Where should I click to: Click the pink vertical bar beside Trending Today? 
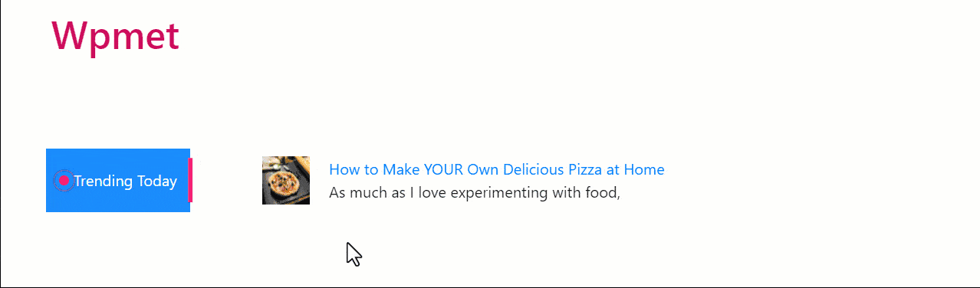[x=191, y=180]
